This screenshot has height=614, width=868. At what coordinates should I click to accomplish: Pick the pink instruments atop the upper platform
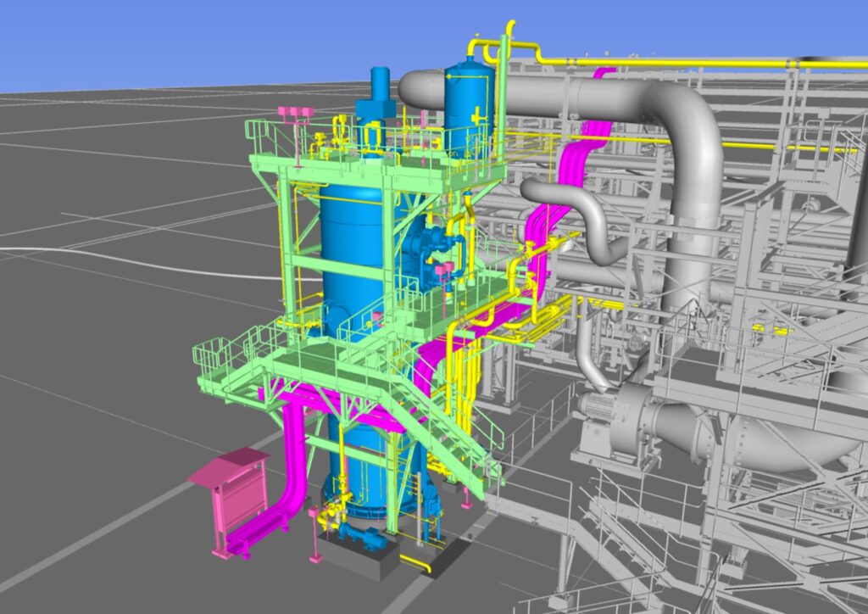292,113
